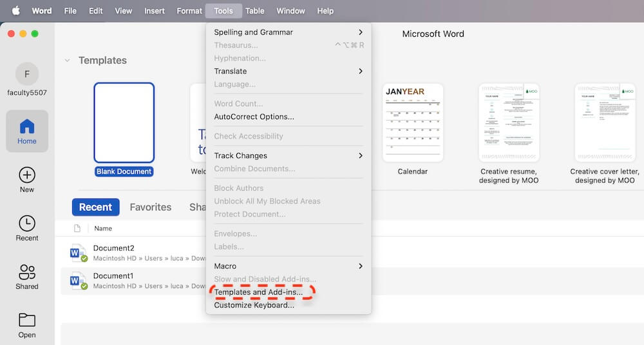644x345 pixels.
Task: Sort the list by Name column header
Action: pyautogui.click(x=103, y=228)
